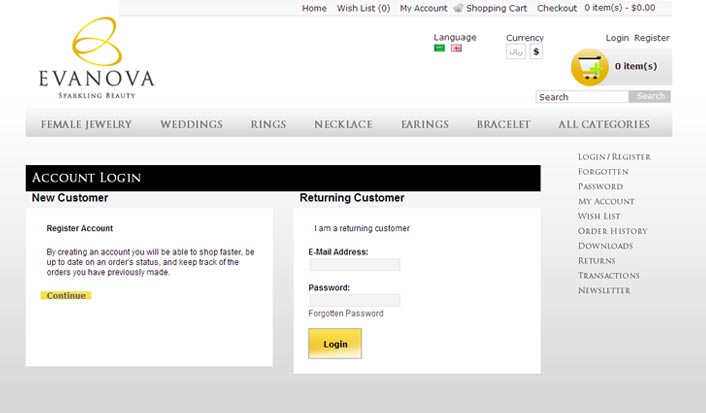Click into the Search input box
The image size is (706, 413).
582,97
